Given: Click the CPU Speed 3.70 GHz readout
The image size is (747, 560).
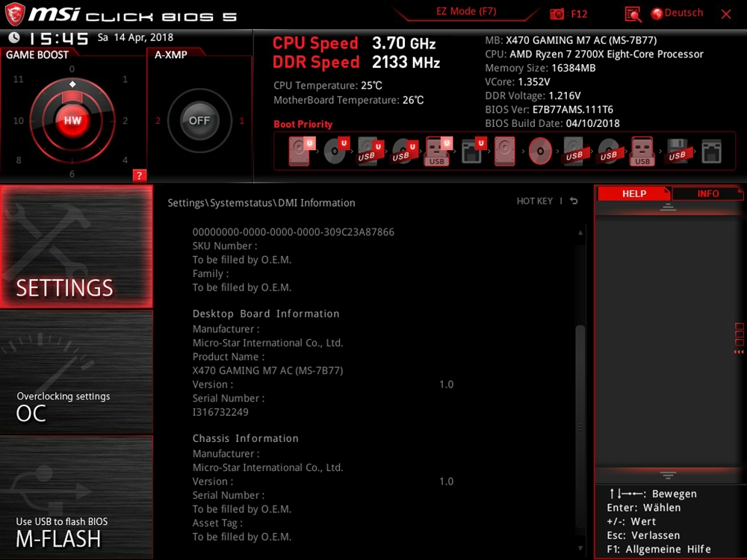Looking at the screenshot, I should pyautogui.click(x=354, y=43).
